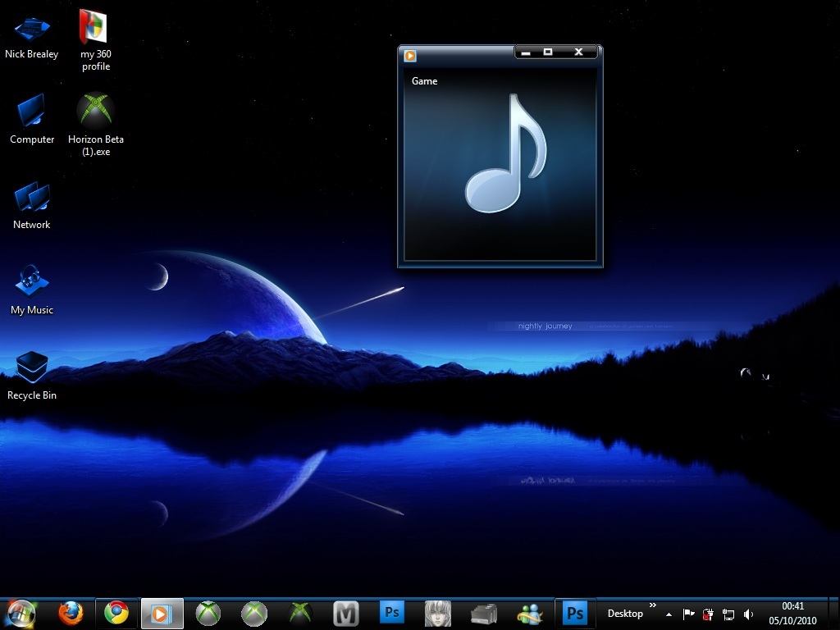Open Mozilla Firefox from the taskbar

(x=71, y=613)
